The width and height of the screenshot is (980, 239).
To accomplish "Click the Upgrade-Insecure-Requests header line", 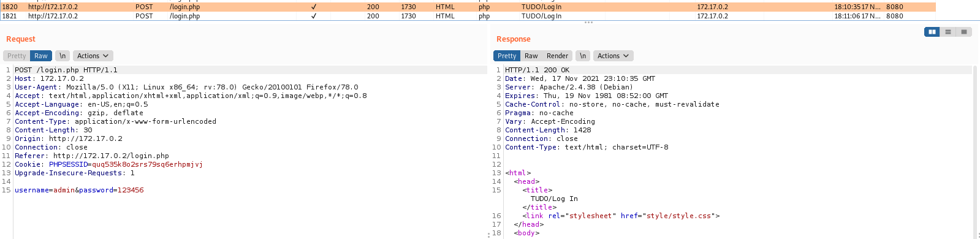I will coord(75,173).
